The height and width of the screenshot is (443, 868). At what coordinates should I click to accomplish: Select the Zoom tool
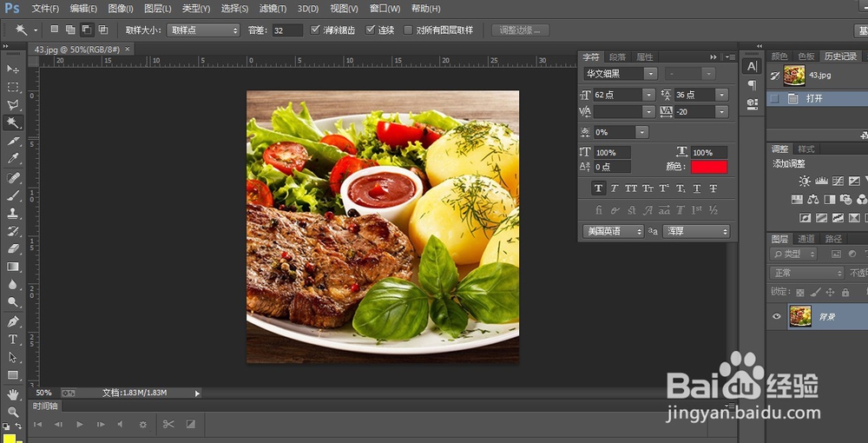[13, 412]
